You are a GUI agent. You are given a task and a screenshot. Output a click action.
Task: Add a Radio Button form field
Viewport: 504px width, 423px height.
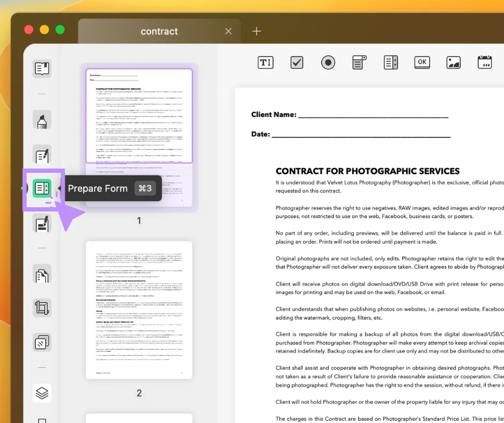(328, 62)
